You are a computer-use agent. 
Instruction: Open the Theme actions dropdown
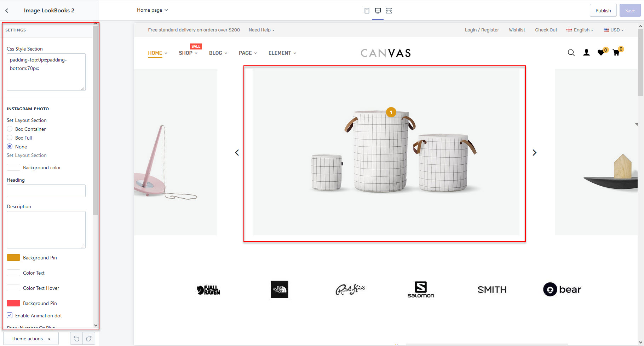pyautogui.click(x=31, y=339)
